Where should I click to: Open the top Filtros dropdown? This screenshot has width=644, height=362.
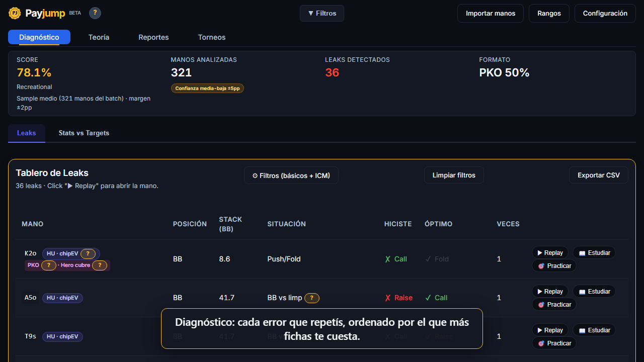click(x=322, y=14)
